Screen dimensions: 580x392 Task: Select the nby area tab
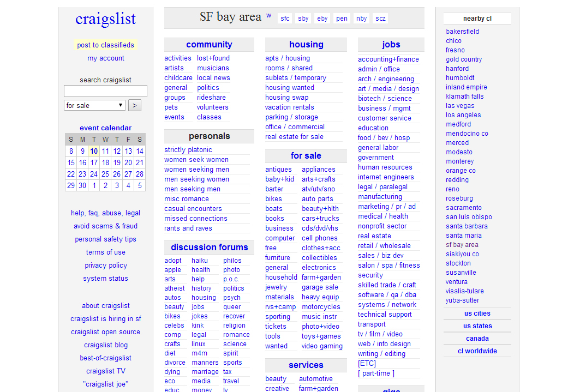click(x=361, y=19)
